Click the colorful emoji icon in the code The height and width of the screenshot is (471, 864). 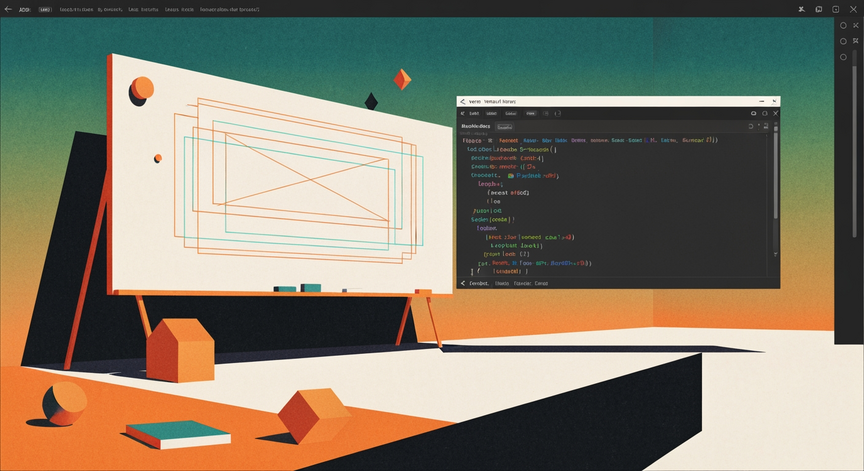point(511,176)
